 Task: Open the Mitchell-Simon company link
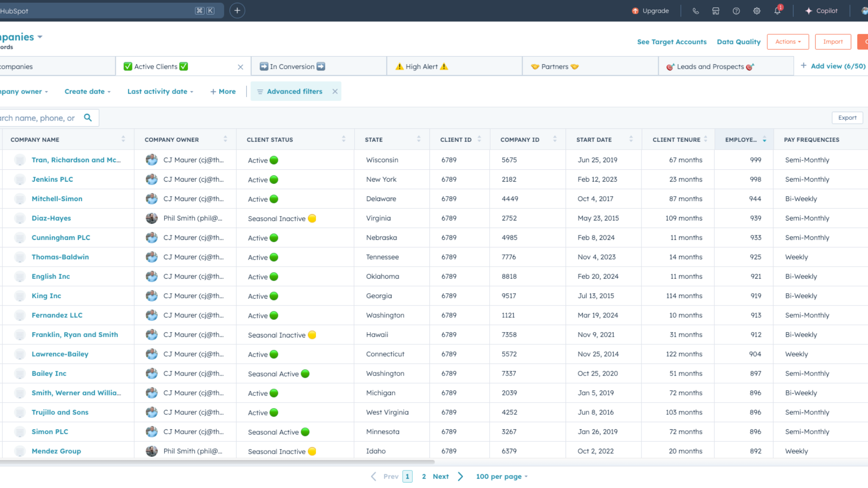tap(57, 199)
